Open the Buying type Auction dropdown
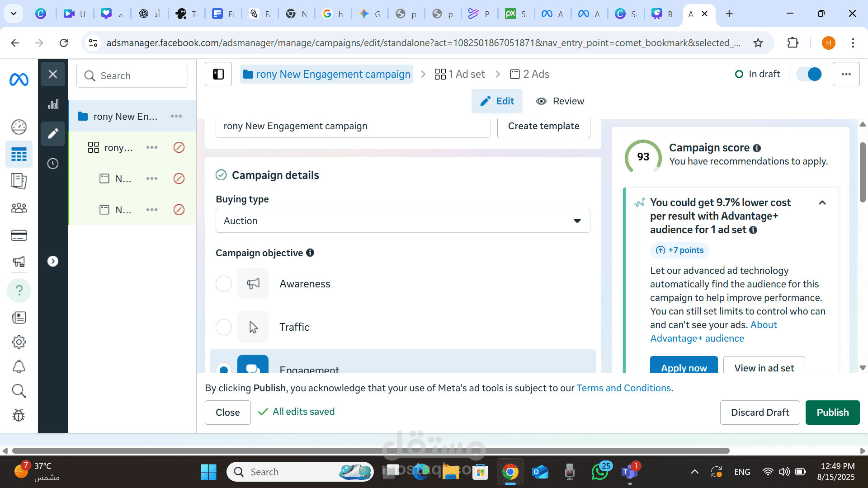Viewport: 868px width, 488px height. (402, 221)
